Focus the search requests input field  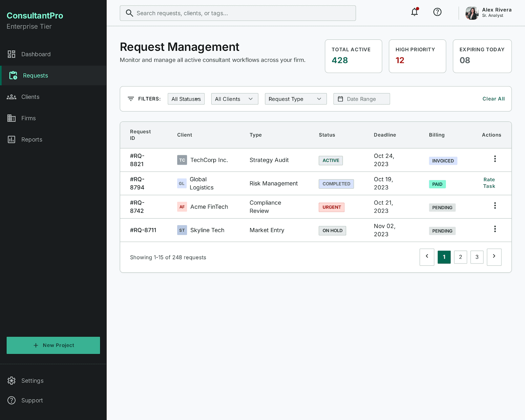238,13
